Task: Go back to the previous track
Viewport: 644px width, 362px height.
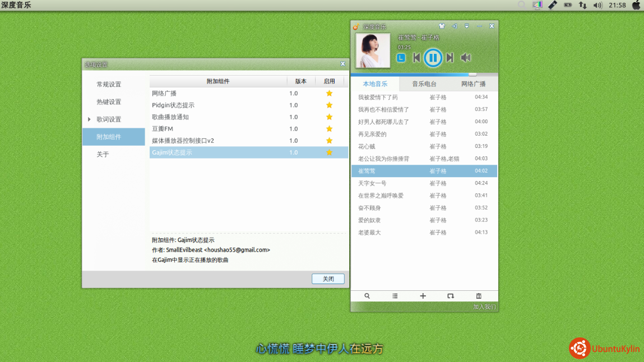Action: 416,58
